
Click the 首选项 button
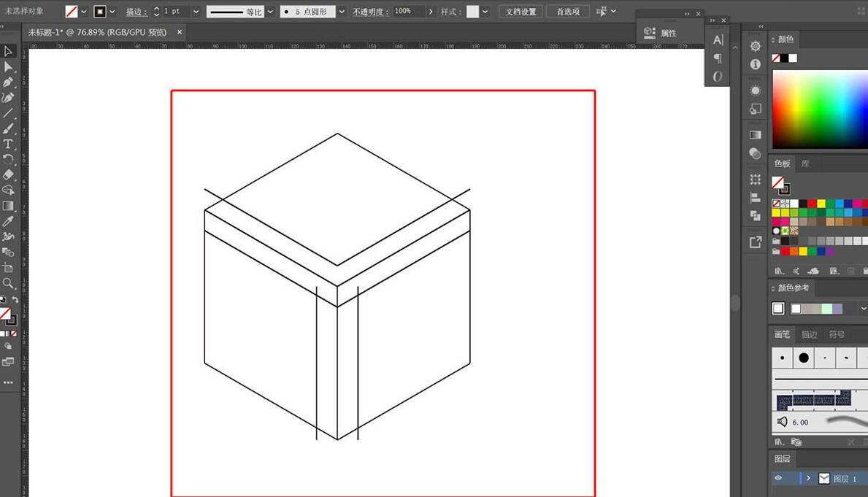(x=567, y=12)
